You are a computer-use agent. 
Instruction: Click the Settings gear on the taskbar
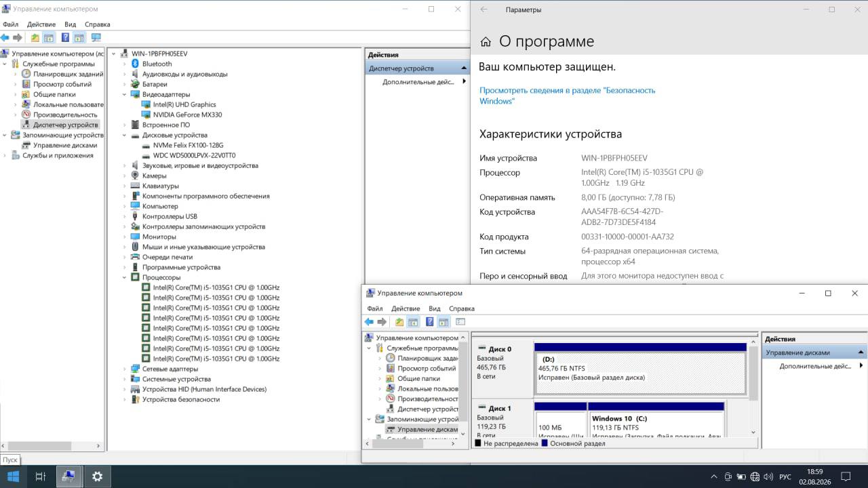97,476
